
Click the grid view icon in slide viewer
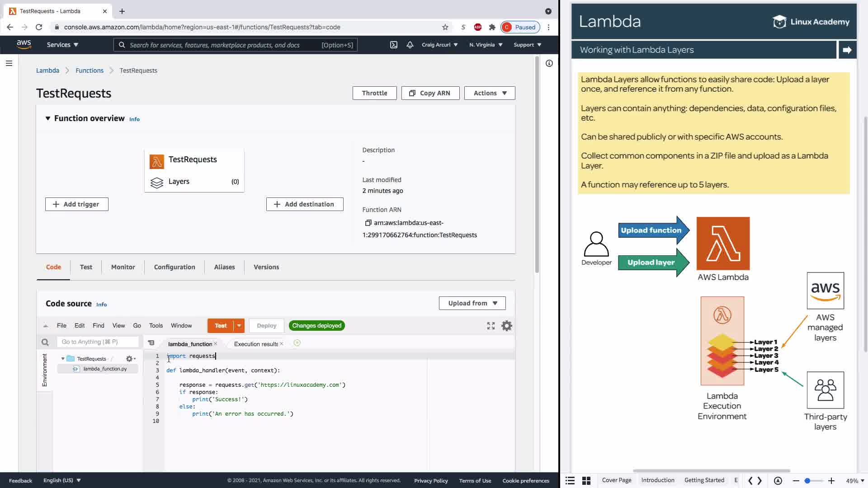[x=586, y=481]
